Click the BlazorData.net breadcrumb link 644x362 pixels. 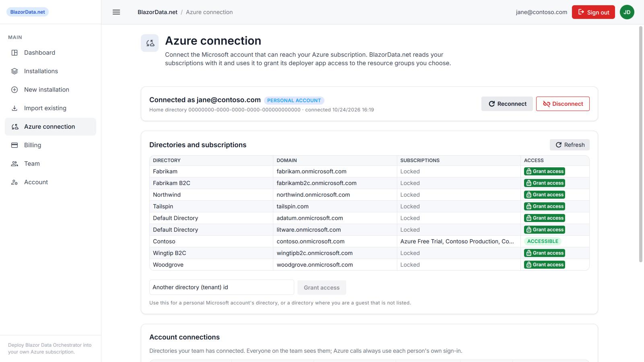[157, 12]
